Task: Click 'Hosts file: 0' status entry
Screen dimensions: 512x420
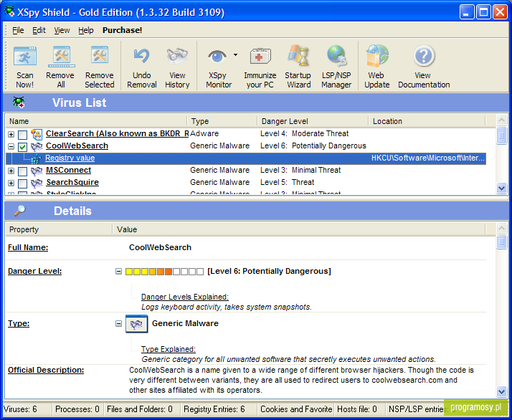Action: 359,409
